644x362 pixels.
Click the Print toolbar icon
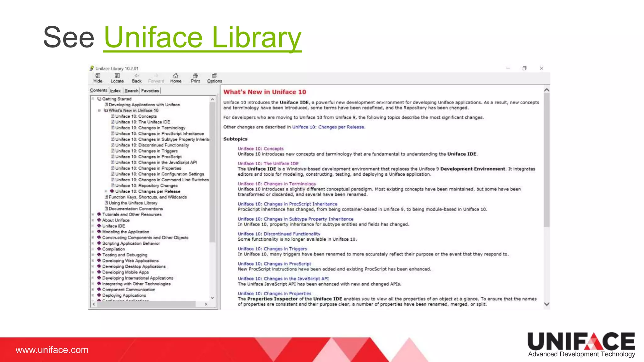[x=195, y=76]
